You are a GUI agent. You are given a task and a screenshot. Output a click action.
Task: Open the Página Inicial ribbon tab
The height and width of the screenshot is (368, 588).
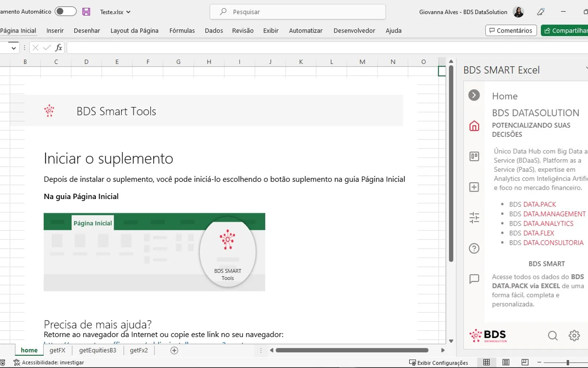pos(18,31)
